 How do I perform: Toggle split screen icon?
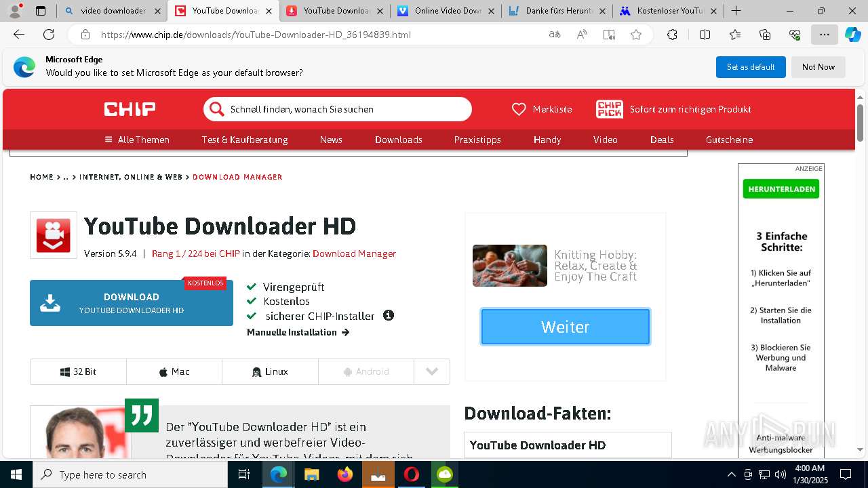tap(705, 35)
